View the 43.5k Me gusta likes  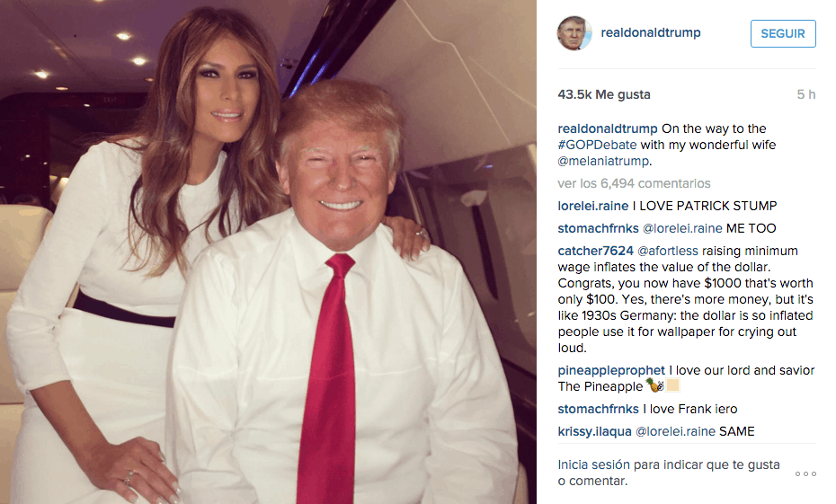tap(604, 95)
